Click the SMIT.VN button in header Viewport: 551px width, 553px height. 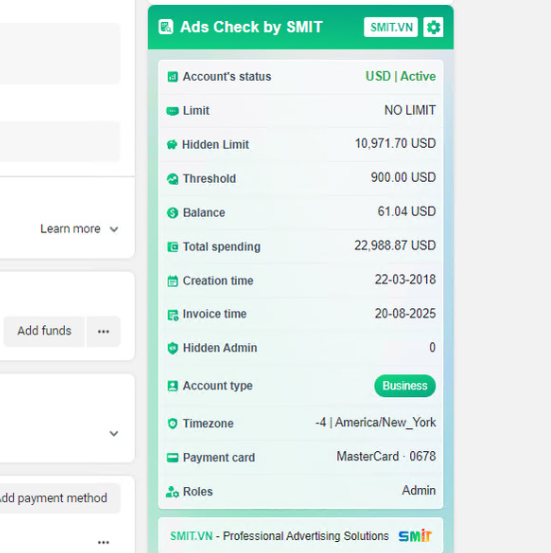click(x=391, y=27)
